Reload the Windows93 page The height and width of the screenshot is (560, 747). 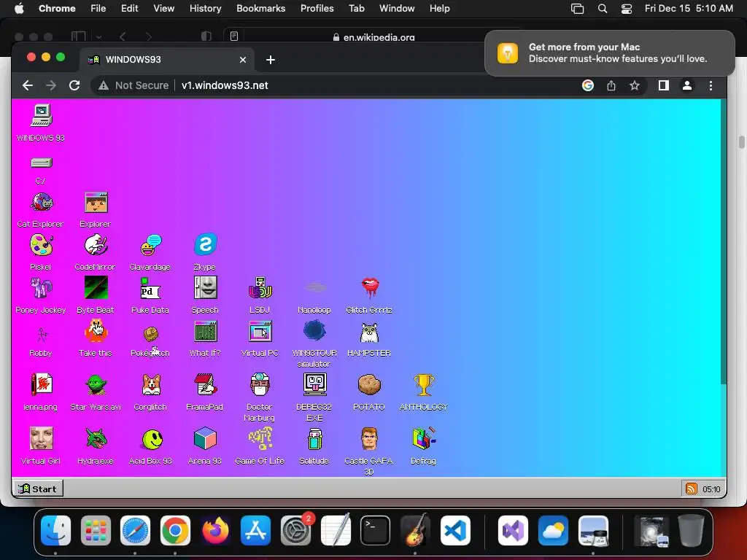pos(74,85)
